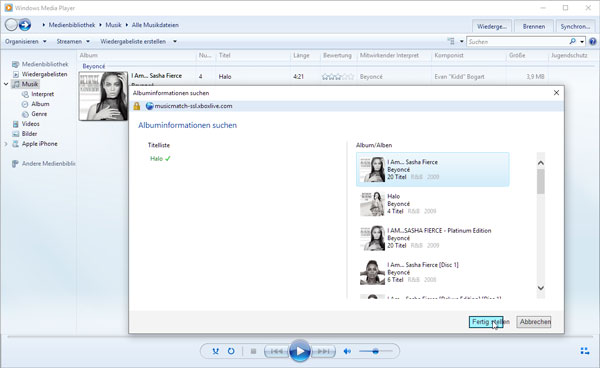Click Abbrechen to cancel dialog
This screenshot has width=600, height=368.
pyautogui.click(x=534, y=322)
